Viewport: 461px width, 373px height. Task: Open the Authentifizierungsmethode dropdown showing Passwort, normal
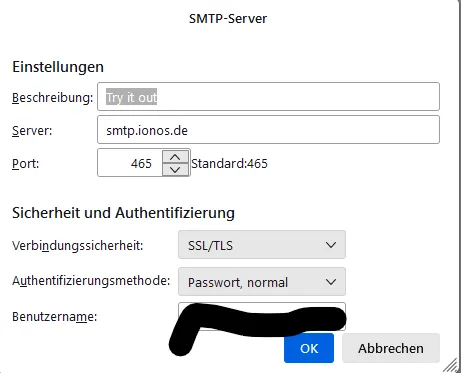262,282
